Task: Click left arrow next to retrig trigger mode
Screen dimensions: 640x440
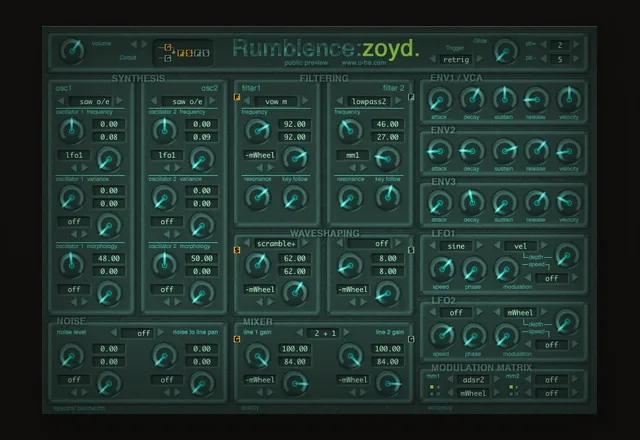Action: tap(433, 59)
